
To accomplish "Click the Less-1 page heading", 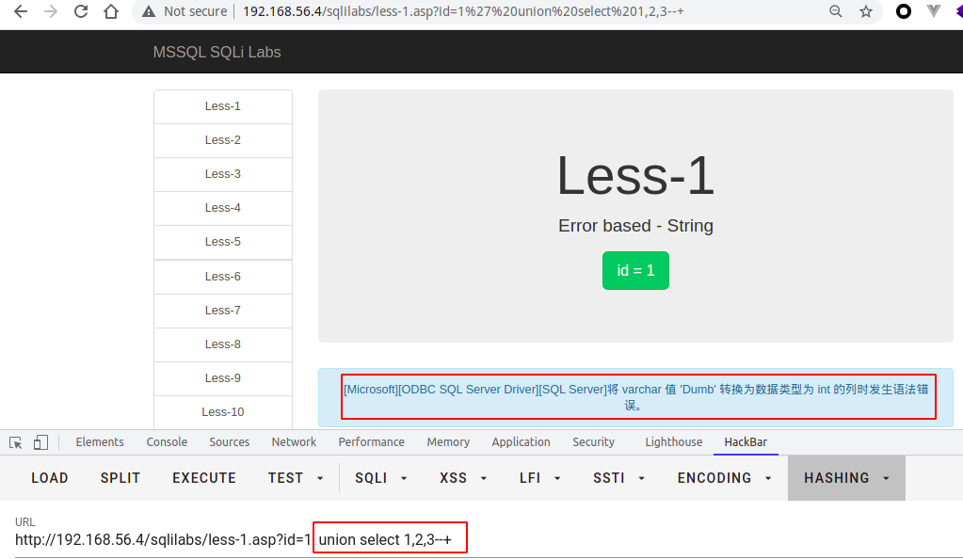I will pos(635,176).
